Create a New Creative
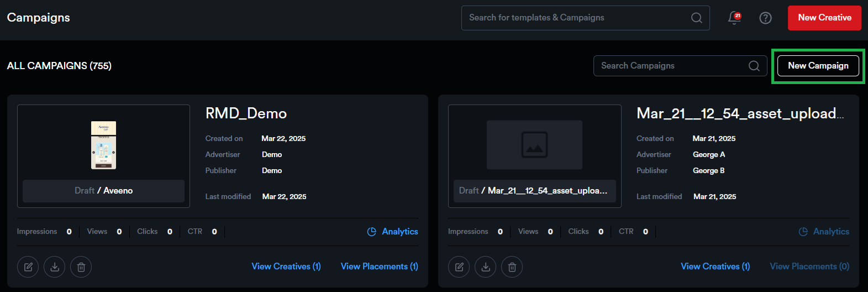The image size is (868, 292). pyautogui.click(x=824, y=18)
